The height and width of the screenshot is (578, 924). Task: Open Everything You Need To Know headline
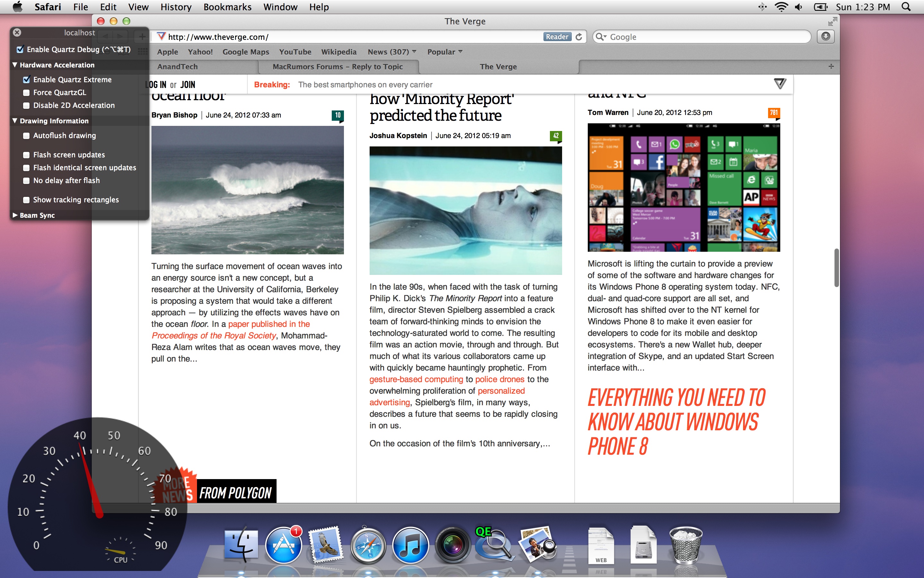tap(676, 422)
